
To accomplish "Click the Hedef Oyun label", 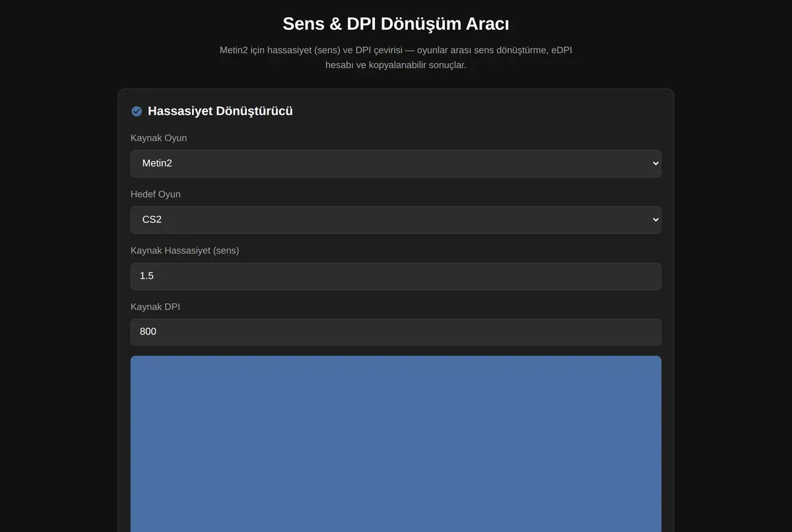I will coord(156,194).
